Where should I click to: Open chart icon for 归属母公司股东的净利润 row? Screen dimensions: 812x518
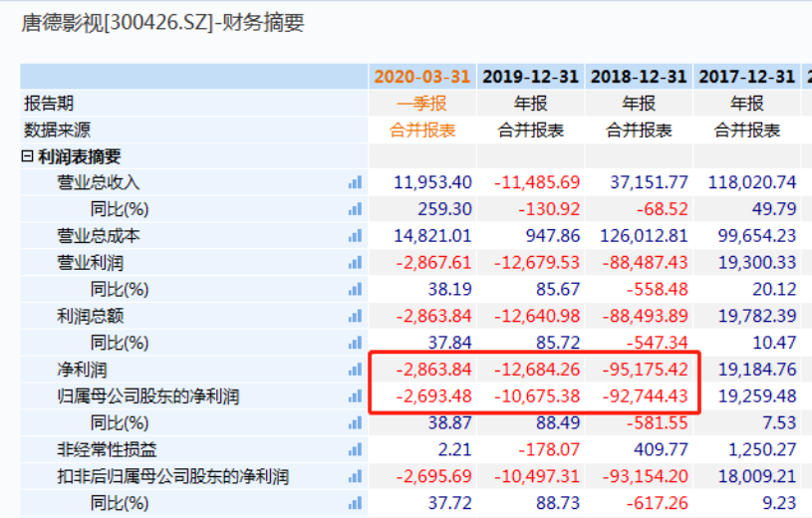click(356, 396)
